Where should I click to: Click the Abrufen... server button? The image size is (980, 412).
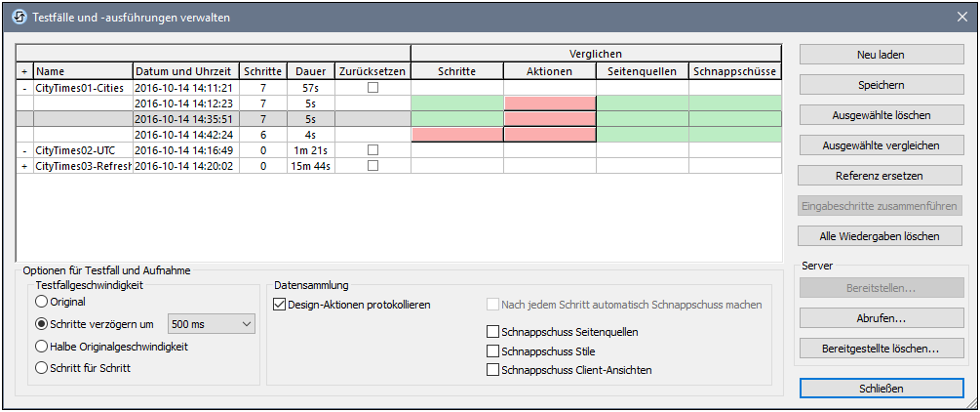point(882,318)
